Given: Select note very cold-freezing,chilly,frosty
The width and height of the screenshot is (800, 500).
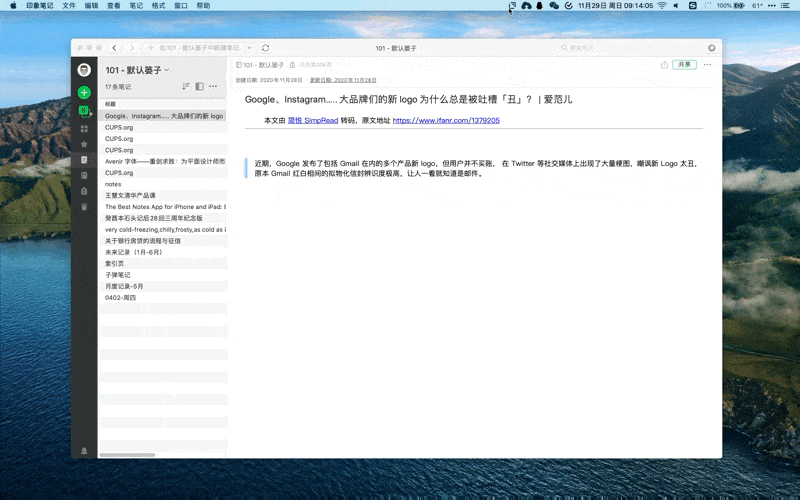Looking at the screenshot, I should pyautogui.click(x=162, y=230).
